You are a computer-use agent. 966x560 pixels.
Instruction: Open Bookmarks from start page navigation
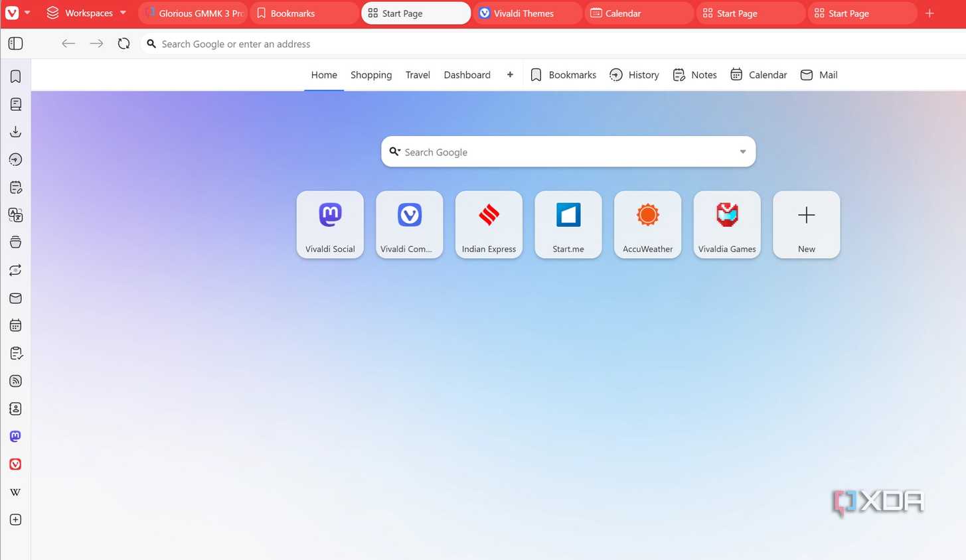563,75
